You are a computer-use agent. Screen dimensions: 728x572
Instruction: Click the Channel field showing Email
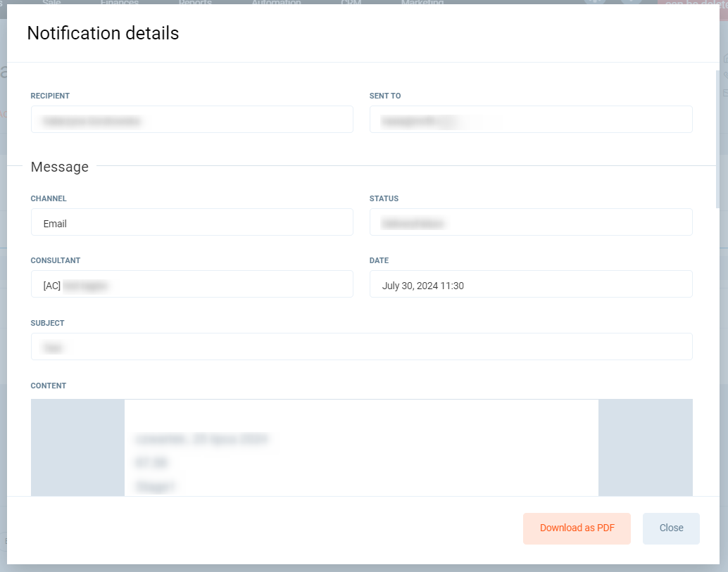[192, 222]
